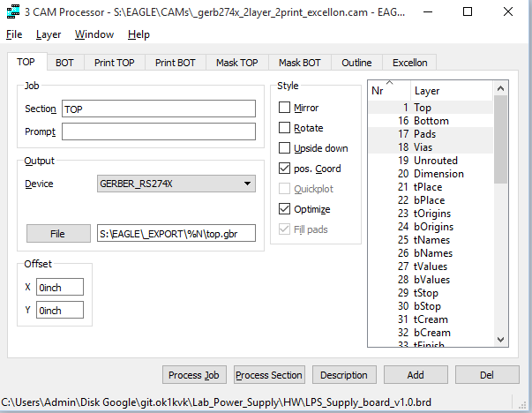Click the Layer column header
Screen dimensions: 532x413
[451, 91]
